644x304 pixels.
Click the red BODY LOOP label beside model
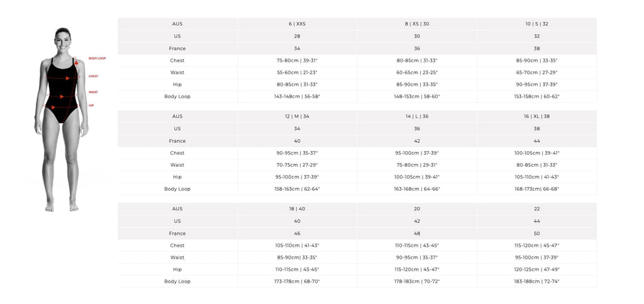pyautogui.click(x=97, y=58)
